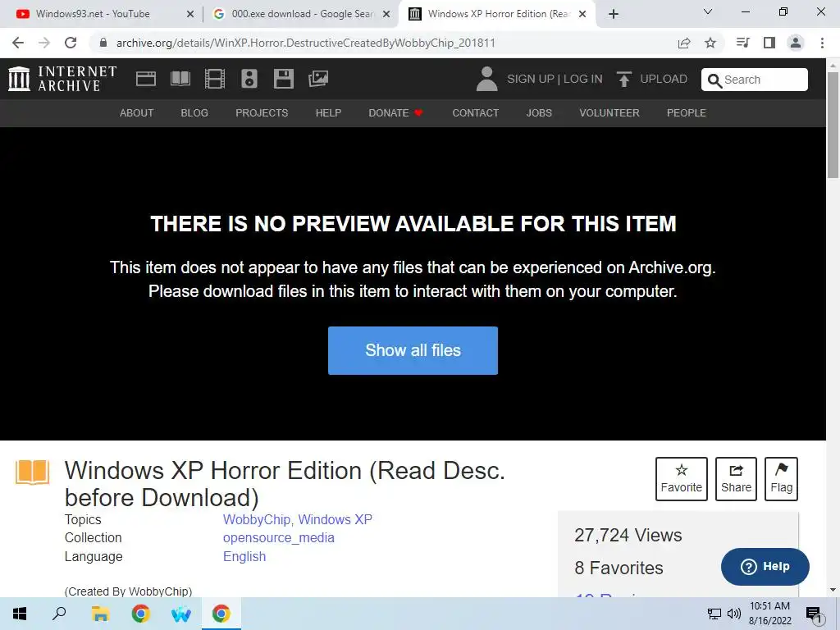Open Windows taskbar search magnifier

click(59, 614)
